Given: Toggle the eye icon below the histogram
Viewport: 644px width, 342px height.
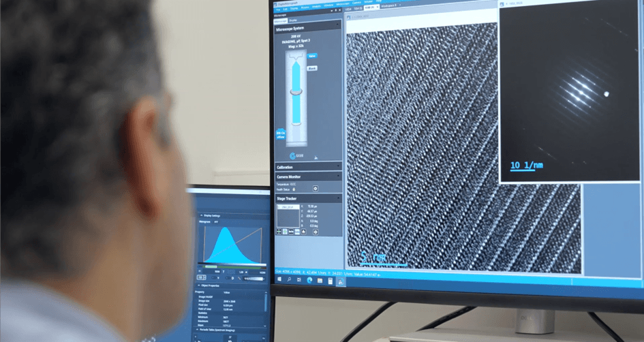Looking at the screenshot, I should point(200,271).
